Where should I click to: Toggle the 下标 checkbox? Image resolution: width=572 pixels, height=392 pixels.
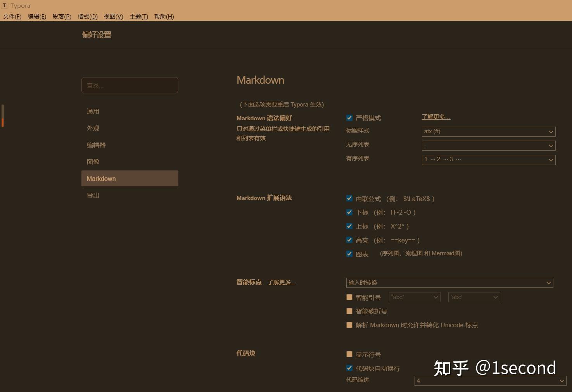[349, 212]
